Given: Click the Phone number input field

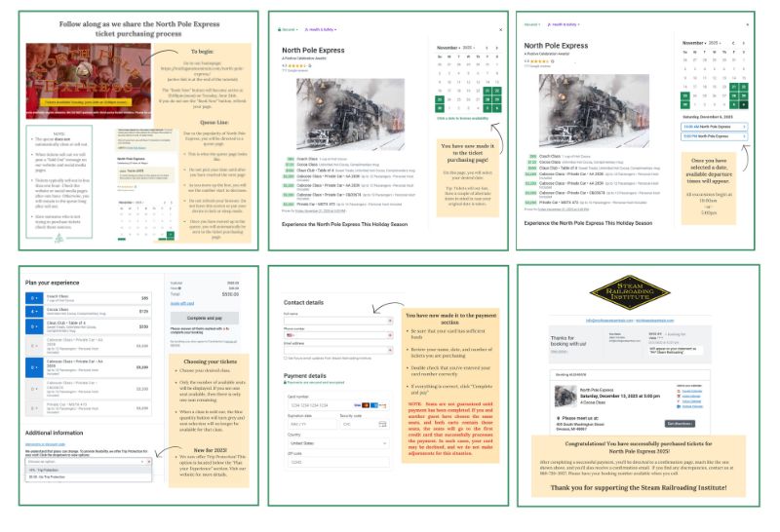Looking at the screenshot, I should click(x=338, y=335).
